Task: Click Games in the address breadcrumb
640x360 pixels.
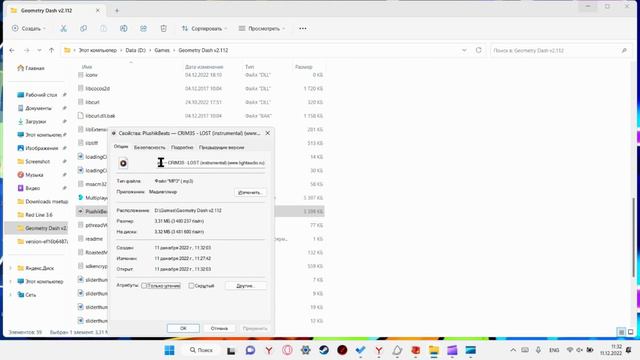Action: (162, 50)
